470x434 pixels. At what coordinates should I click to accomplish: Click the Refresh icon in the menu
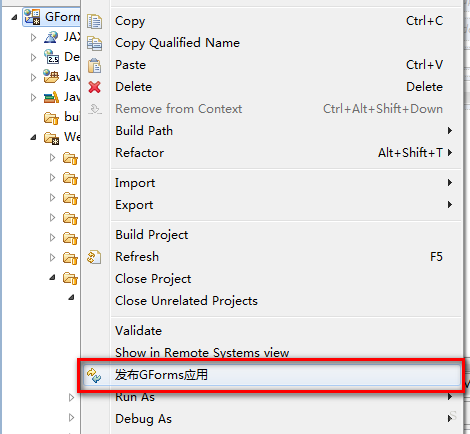click(x=94, y=257)
